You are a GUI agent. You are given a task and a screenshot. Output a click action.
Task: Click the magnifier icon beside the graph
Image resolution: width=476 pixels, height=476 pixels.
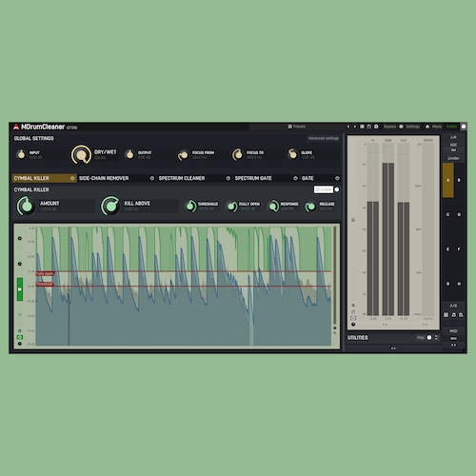[x=335, y=333]
